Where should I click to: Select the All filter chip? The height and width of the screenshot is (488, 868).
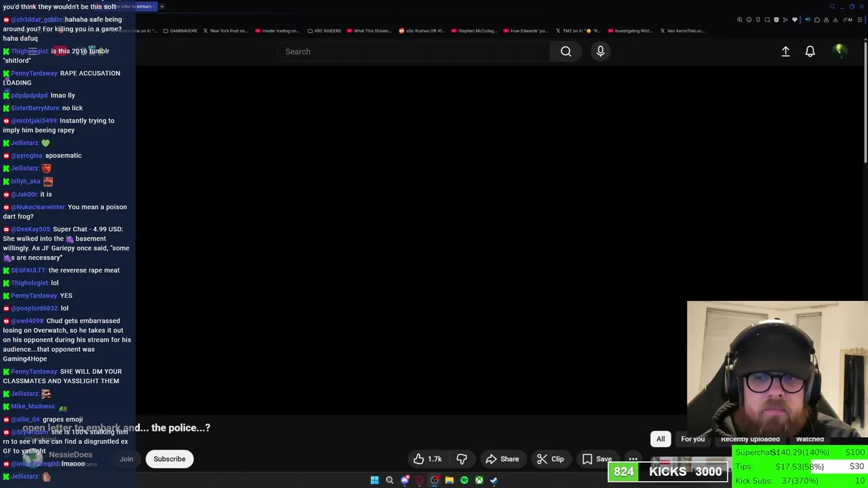pos(660,439)
